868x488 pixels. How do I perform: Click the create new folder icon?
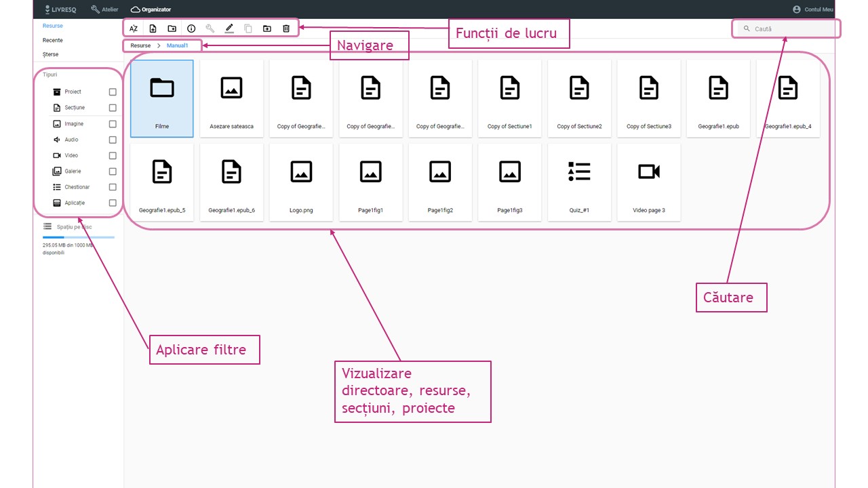(172, 28)
